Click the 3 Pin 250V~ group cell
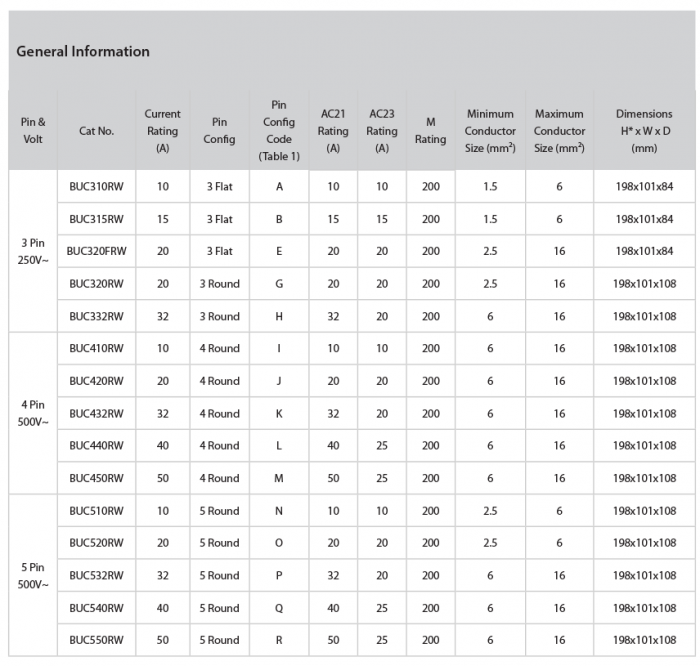 [33, 251]
